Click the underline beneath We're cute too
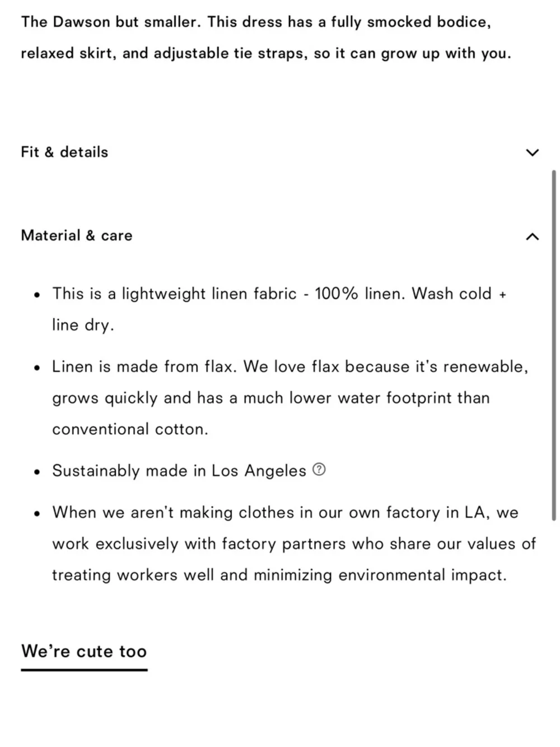This screenshot has width=560, height=747. (84, 669)
